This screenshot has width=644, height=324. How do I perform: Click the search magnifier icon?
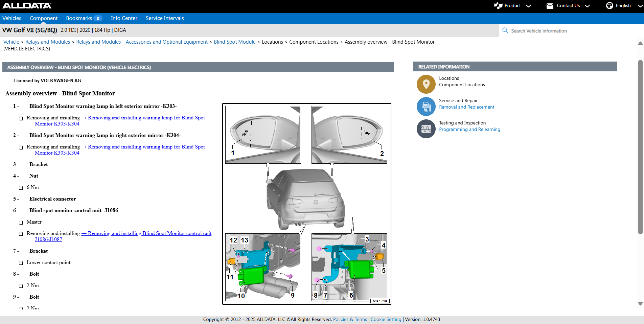[x=505, y=30]
